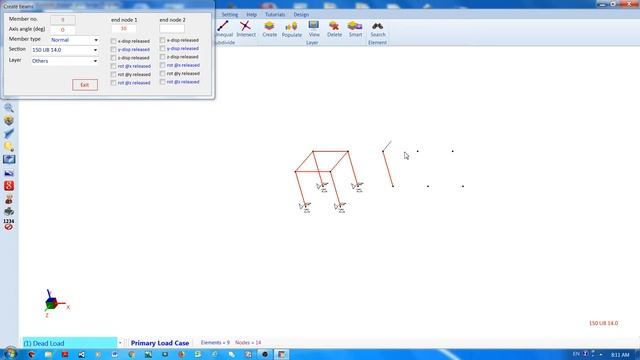
Task: Click the Windows Start orb
Action: [x=10, y=353]
